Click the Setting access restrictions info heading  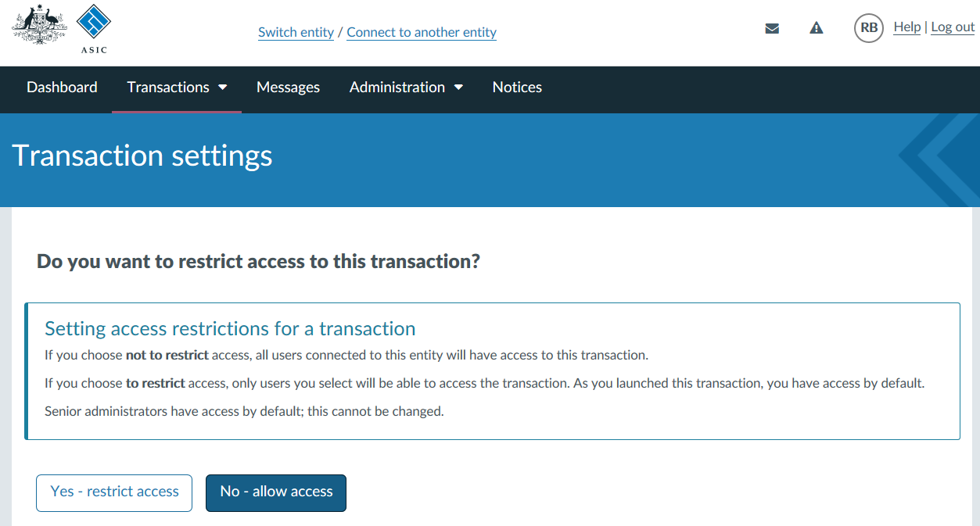click(230, 328)
